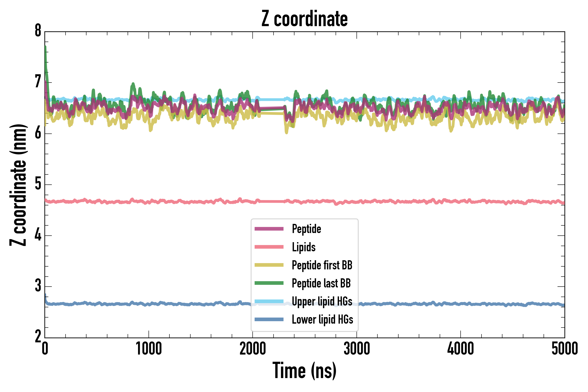Select 'Peptide last BB' legend label
Screen dimensions: 588x392
pyautogui.click(x=321, y=283)
